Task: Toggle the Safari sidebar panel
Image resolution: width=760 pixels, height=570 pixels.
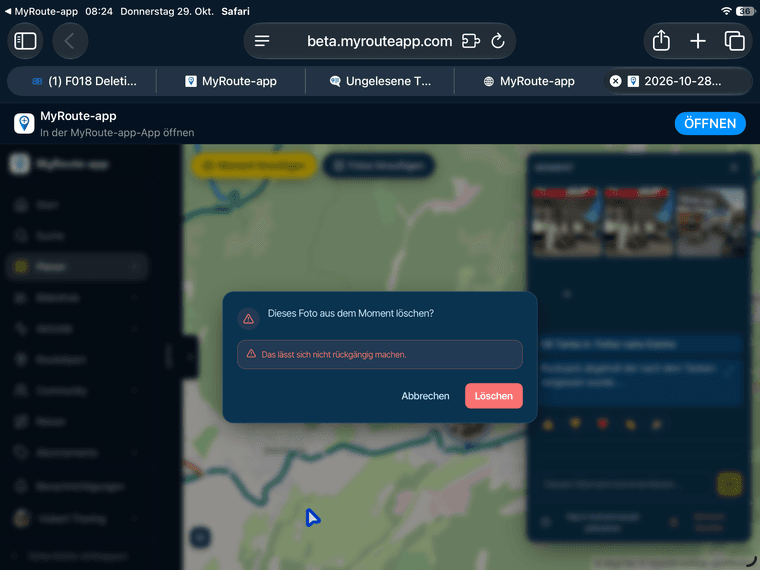Action: (25, 41)
